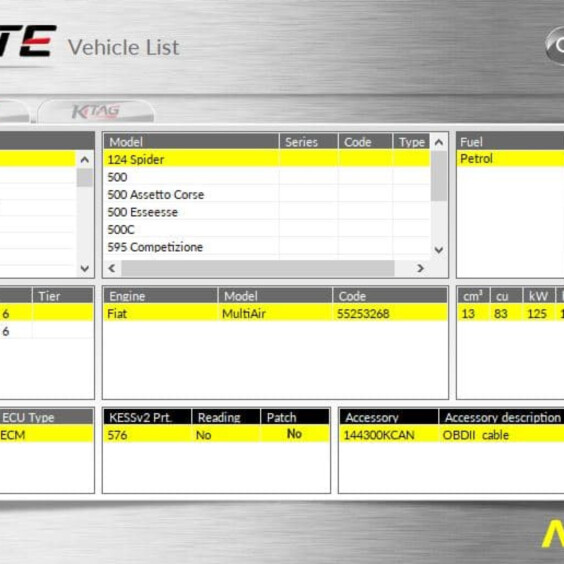The height and width of the screenshot is (564, 564).
Task: Select the 500 Assetto Corse model
Action: point(267,195)
